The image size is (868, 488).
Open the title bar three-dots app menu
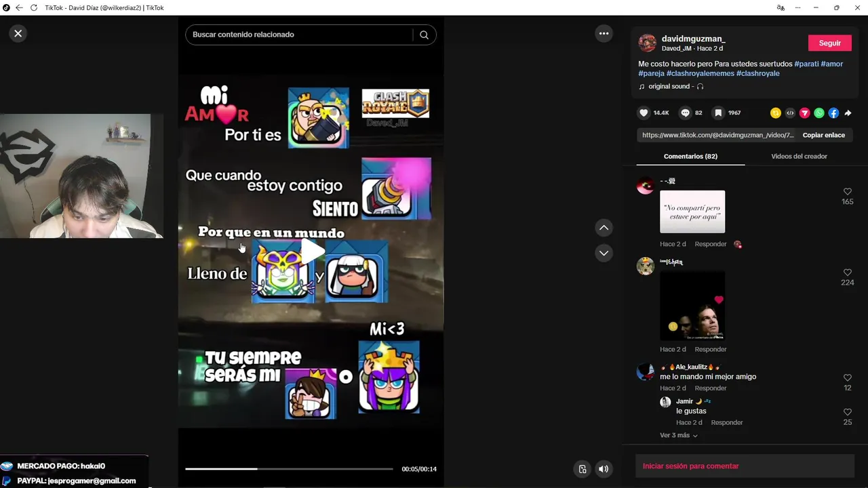pos(797,7)
